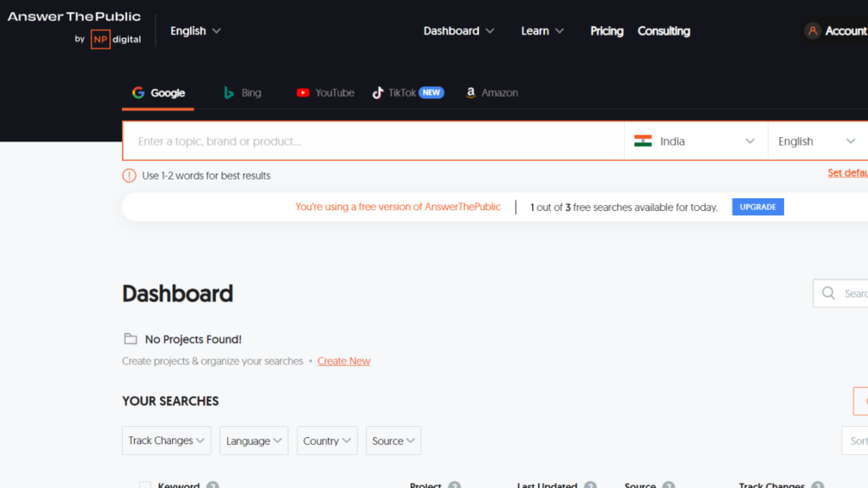Open the search language English dropdown

pyautogui.click(x=818, y=141)
